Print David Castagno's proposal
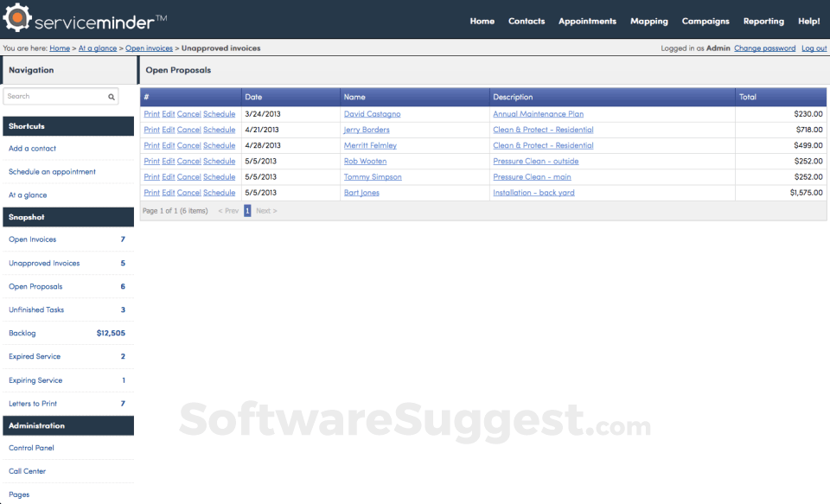This screenshot has height=504, width=830. (x=151, y=114)
